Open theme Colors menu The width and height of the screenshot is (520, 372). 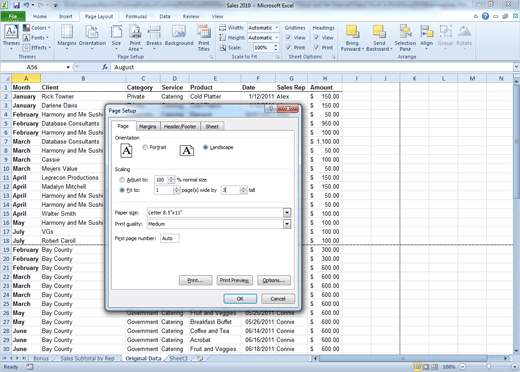click(37, 28)
